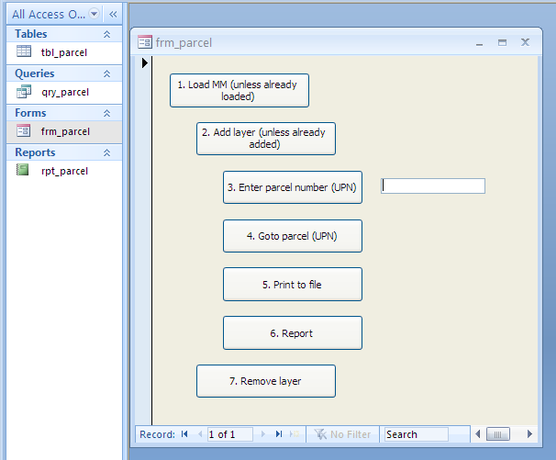Jump to last record navigation arrow
Image resolution: width=556 pixels, height=460 pixels.
tap(279, 434)
